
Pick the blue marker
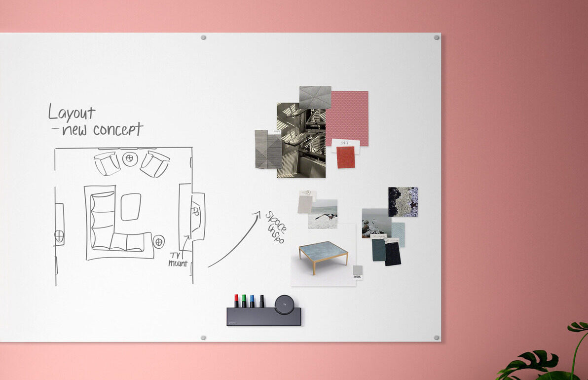tap(252, 301)
